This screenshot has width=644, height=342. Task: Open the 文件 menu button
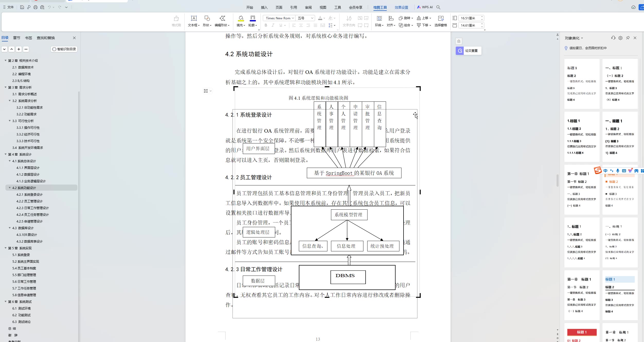click(8, 7)
